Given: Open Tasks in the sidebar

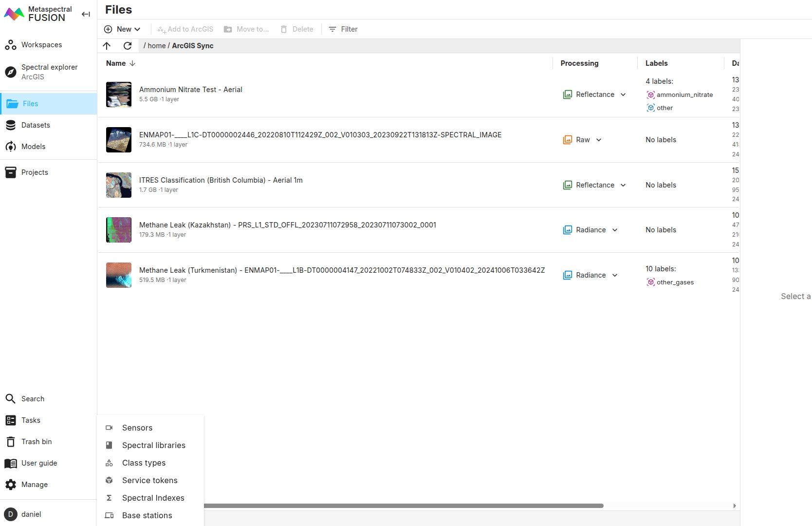Looking at the screenshot, I should 31,420.
